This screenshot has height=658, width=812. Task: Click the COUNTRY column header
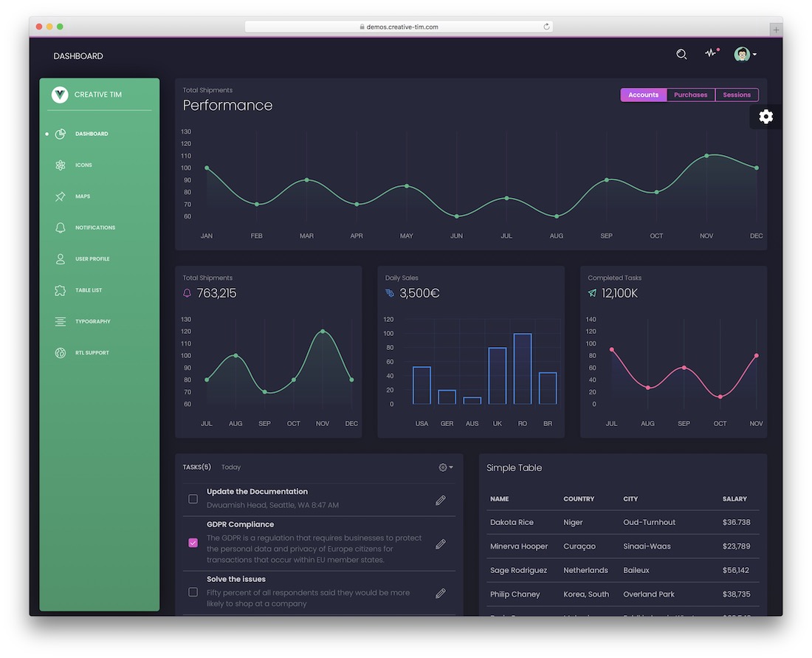coord(579,499)
